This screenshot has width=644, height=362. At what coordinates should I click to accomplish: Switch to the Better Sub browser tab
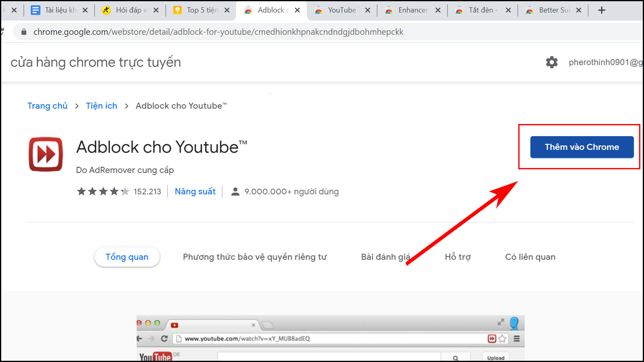pos(554,10)
